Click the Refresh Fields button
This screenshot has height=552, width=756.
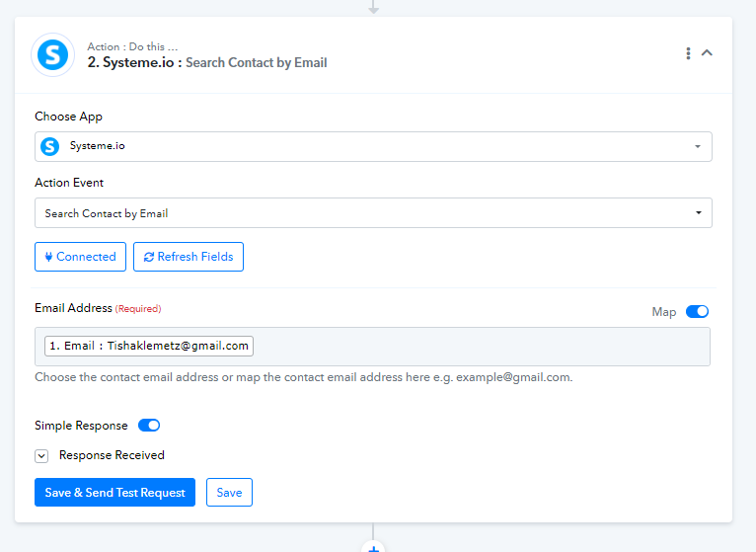point(189,257)
